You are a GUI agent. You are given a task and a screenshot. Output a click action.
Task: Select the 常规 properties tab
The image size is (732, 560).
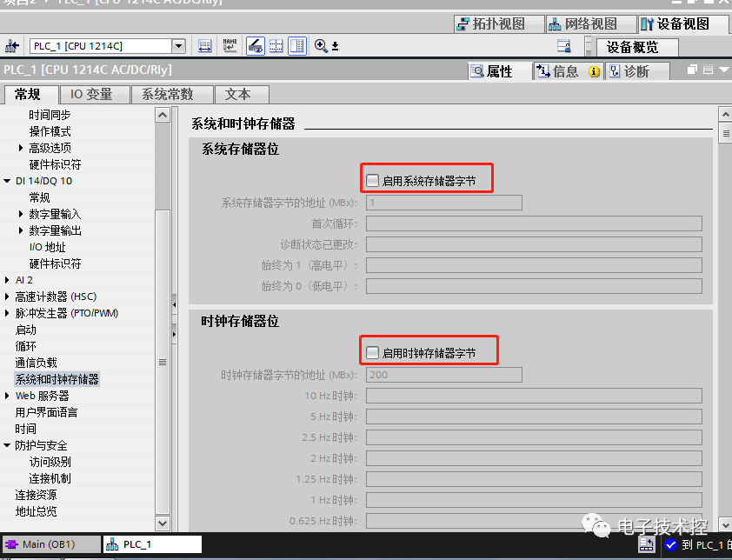[30, 94]
